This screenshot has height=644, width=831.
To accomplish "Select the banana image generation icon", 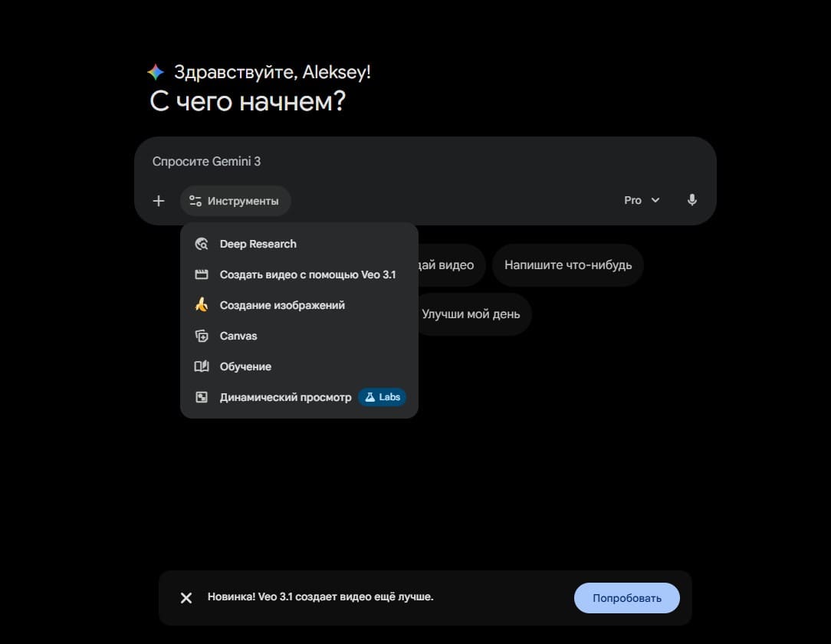I will (201, 304).
